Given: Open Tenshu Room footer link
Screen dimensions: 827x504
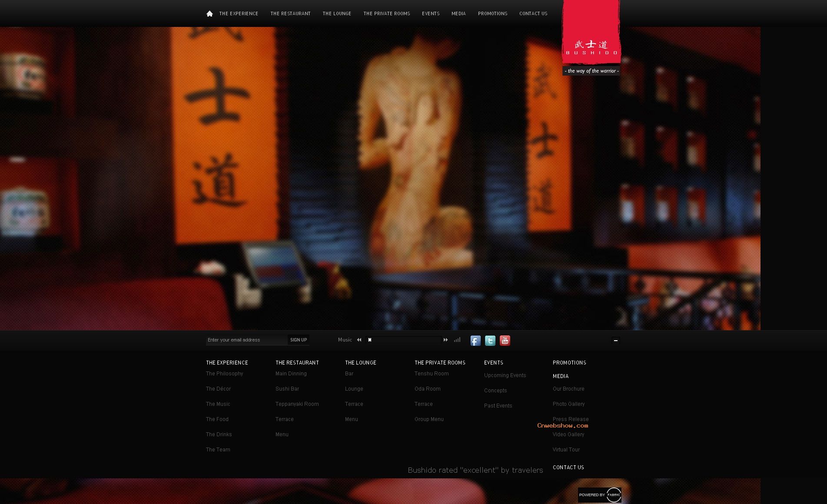Looking at the screenshot, I should [432, 374].
